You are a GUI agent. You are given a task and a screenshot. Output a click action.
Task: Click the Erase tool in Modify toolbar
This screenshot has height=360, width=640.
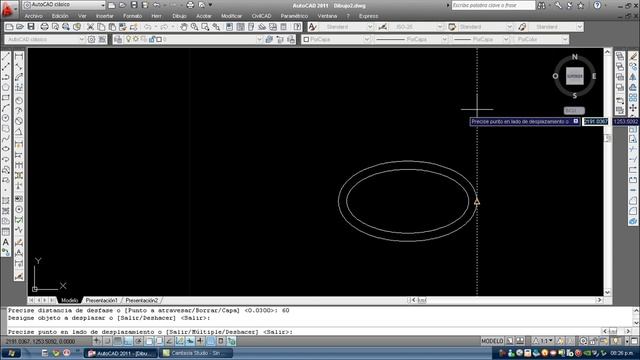coord(633,56)
